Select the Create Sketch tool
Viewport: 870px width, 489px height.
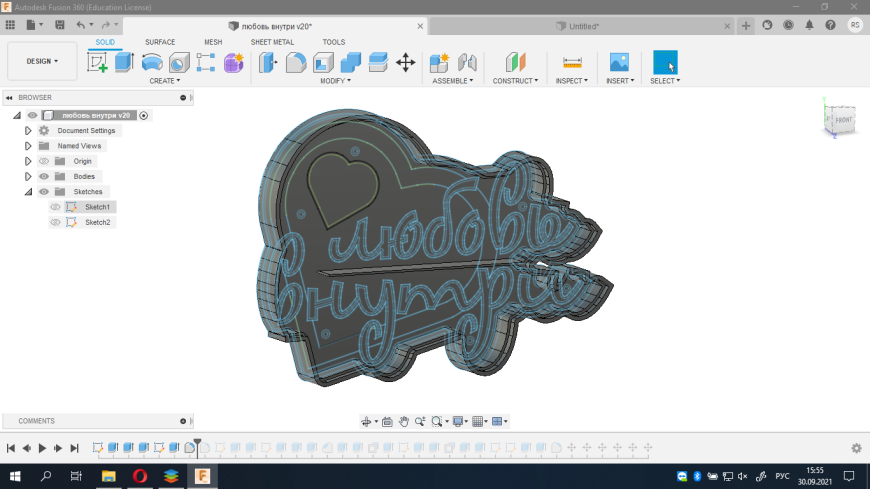(98, 63)
